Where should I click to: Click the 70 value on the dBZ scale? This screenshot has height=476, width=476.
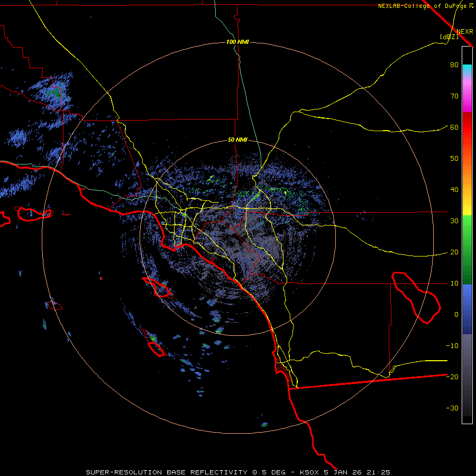coord(454,96)
